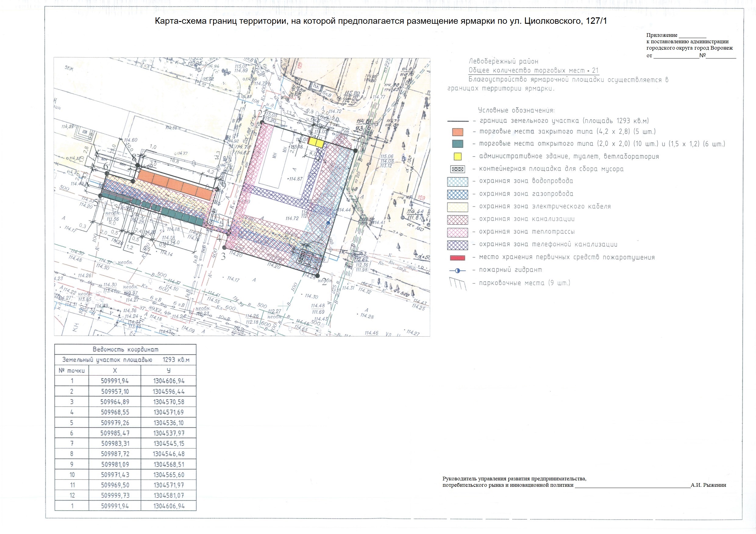756x534 pixels.
Task: Click the fire hydrant legend symbol
Action: point(457,271)
